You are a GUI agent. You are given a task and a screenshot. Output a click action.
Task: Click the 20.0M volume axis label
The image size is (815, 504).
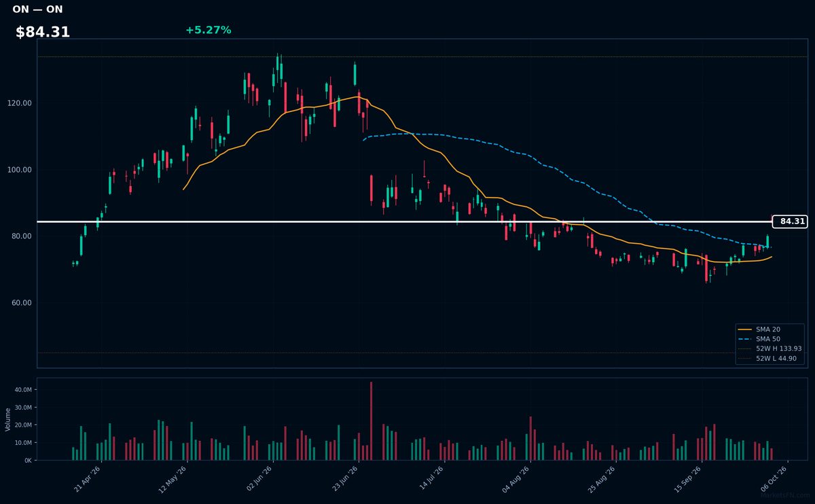click(x=23, y=425)
